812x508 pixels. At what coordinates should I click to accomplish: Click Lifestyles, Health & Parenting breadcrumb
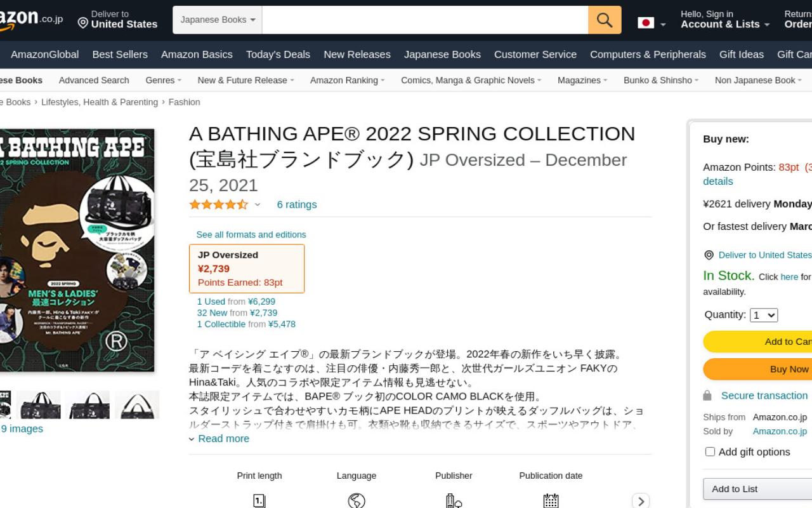tap(100, 102)
